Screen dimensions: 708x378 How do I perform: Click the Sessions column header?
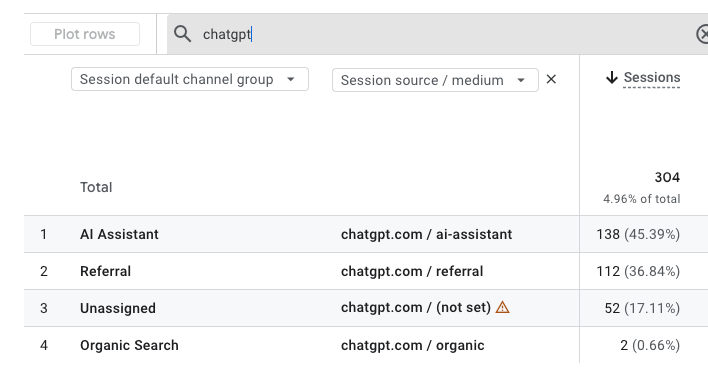point(652,77)
